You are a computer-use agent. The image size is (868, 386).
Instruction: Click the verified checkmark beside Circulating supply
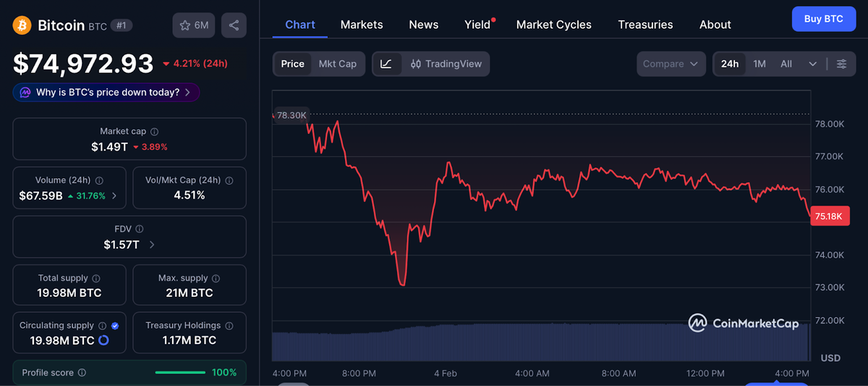coord(115,326)
